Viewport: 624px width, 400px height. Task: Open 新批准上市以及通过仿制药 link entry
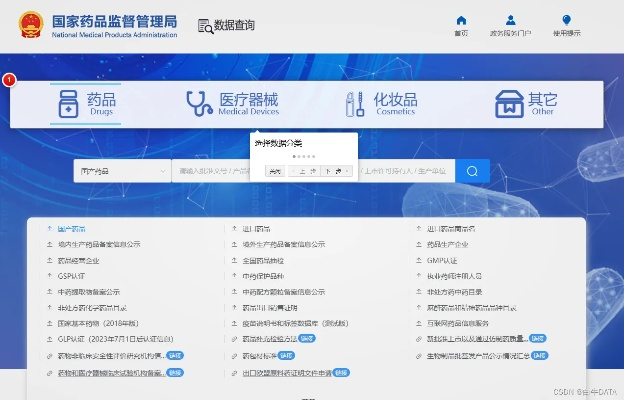(x=477, y=339)
